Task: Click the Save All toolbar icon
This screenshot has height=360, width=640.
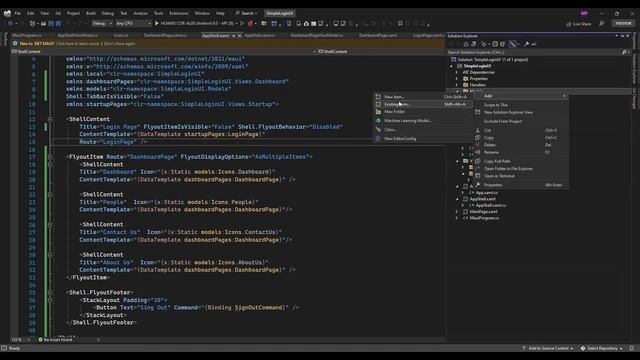Action: coord(58,24)
